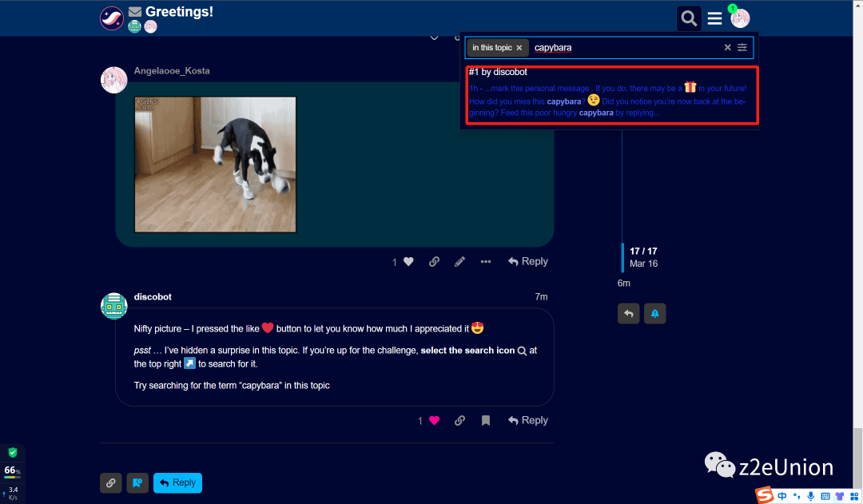Open topic notification bell in timeline
Image resolution: width=863 pixels, height=504 pixels.
[654, 313]
